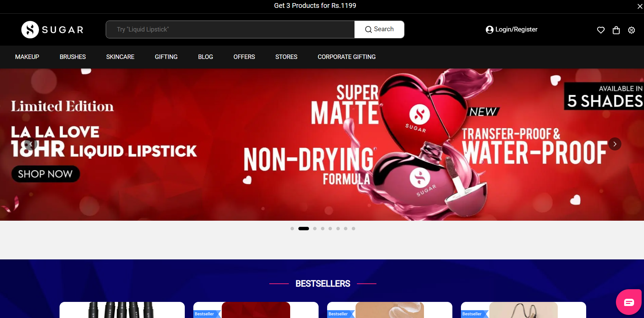644x318 pixels.
Task: Select the third carousel dot
Action: coord(315,229)
